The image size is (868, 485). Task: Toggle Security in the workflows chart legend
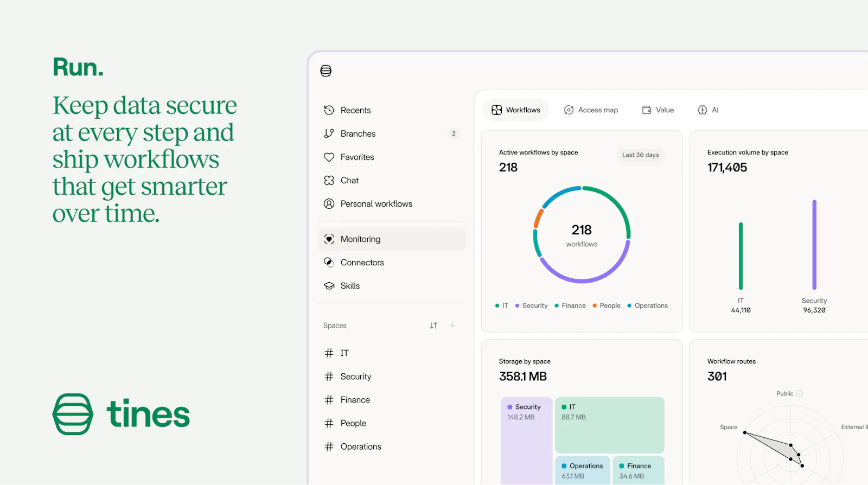coord(531,305)
